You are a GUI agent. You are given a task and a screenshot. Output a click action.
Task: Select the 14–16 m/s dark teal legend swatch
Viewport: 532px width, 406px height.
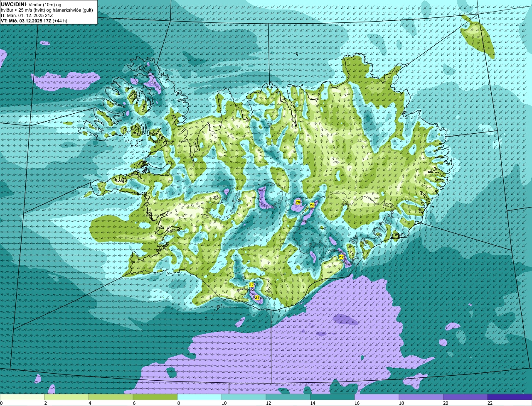click(332, 397)
